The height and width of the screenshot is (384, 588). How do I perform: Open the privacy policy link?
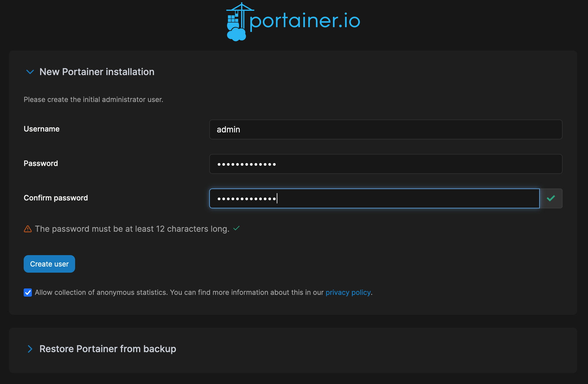coord(348,293)
